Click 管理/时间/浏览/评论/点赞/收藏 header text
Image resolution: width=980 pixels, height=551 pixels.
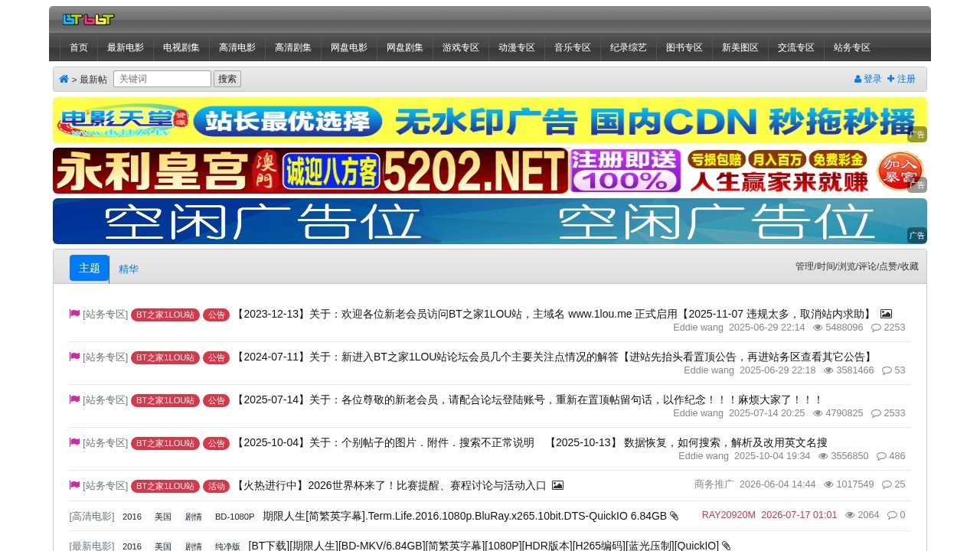(x=857, y=266)
